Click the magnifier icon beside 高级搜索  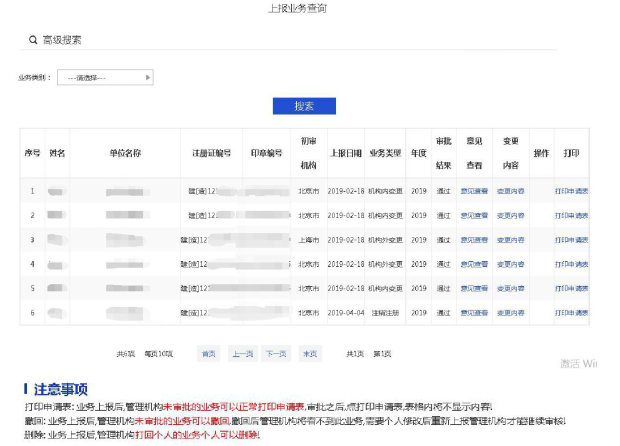(x=33, y=40)
